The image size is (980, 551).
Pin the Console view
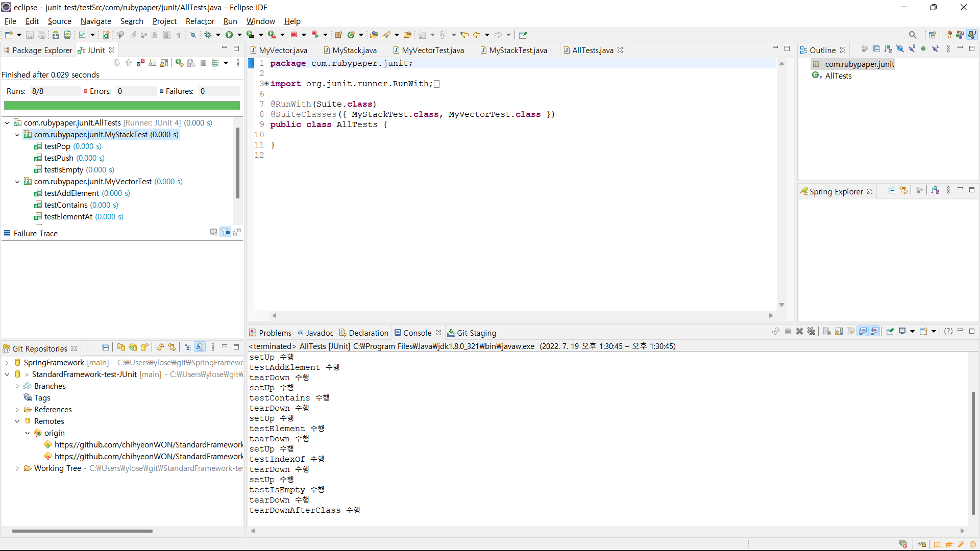pos(890,332)
